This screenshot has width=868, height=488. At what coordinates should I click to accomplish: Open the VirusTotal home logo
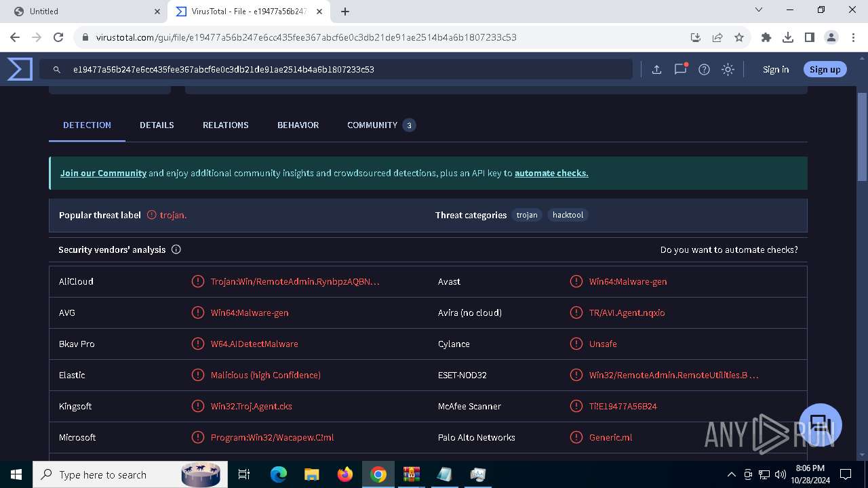tap(20, 69)
